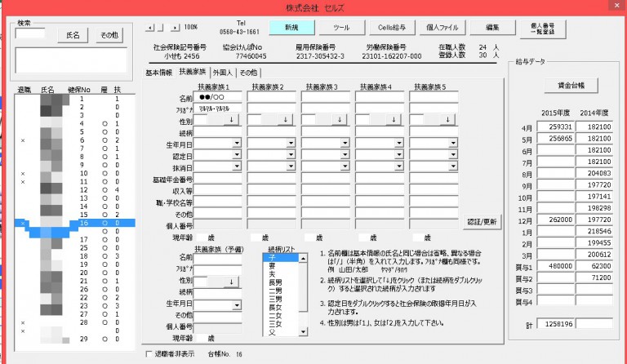Click the zoom increase right arrow
The height and width of the screenshot is (364, 627).
point(175,28)
